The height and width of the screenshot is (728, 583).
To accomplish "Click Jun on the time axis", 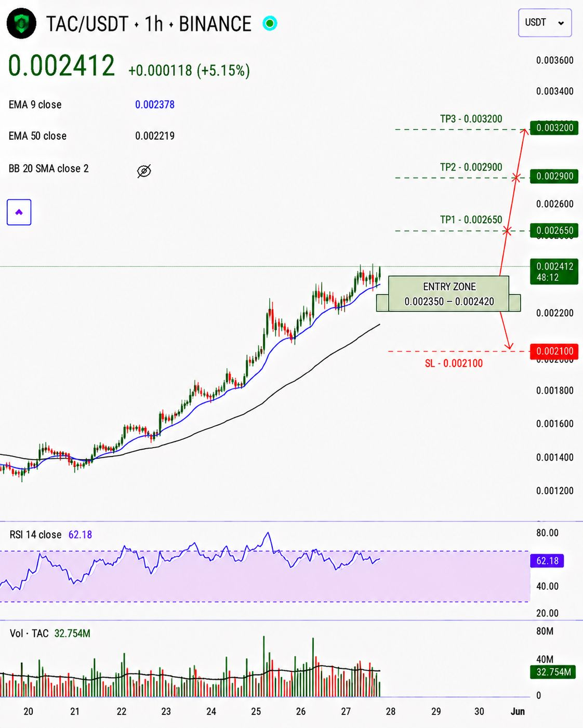I will point(518,711).
